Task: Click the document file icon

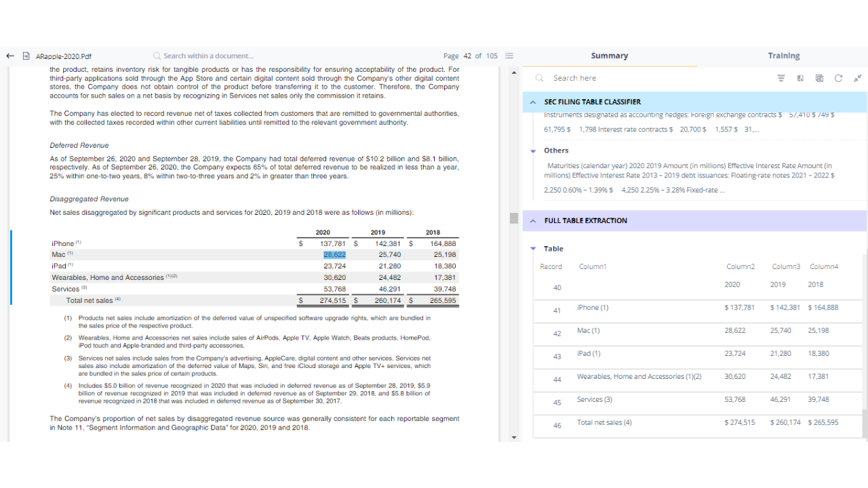Action: pyautogui.click(x=26, y=56)
